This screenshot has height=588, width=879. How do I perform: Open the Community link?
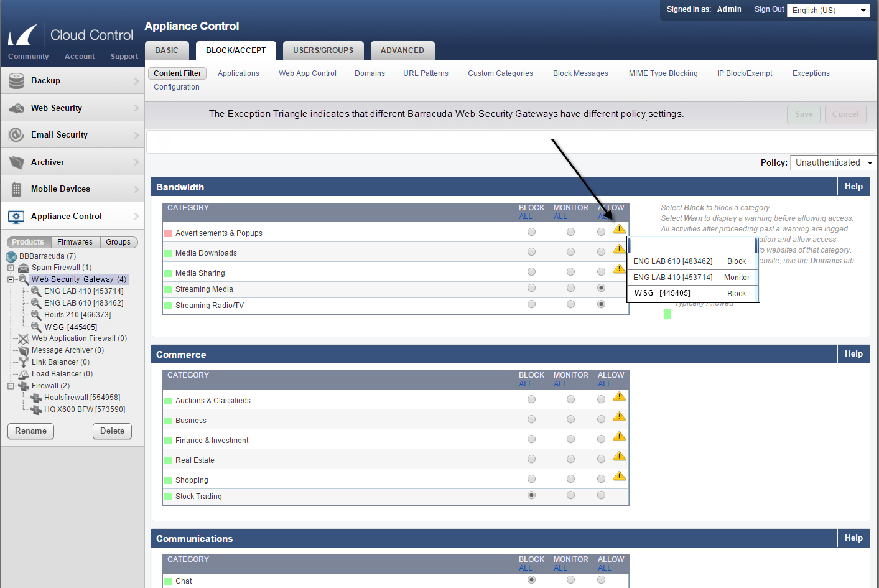28,57
